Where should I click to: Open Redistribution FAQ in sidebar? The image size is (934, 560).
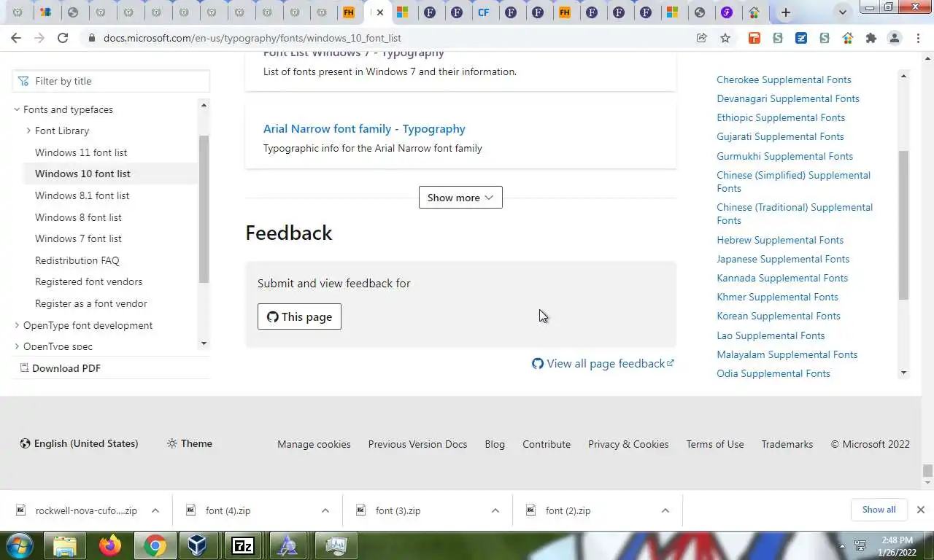coord(77,260)
